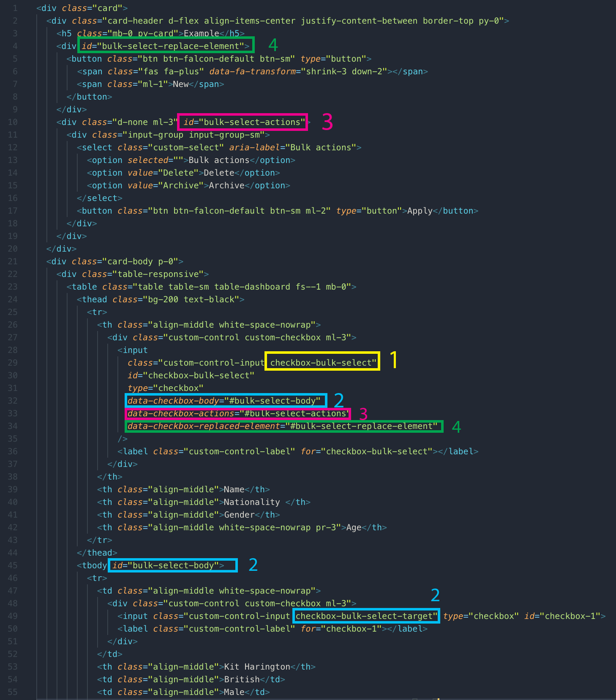Click line number 38 in the gutter
The height and width of the screenshot is (700, 616).
click(x=13, y=477)
